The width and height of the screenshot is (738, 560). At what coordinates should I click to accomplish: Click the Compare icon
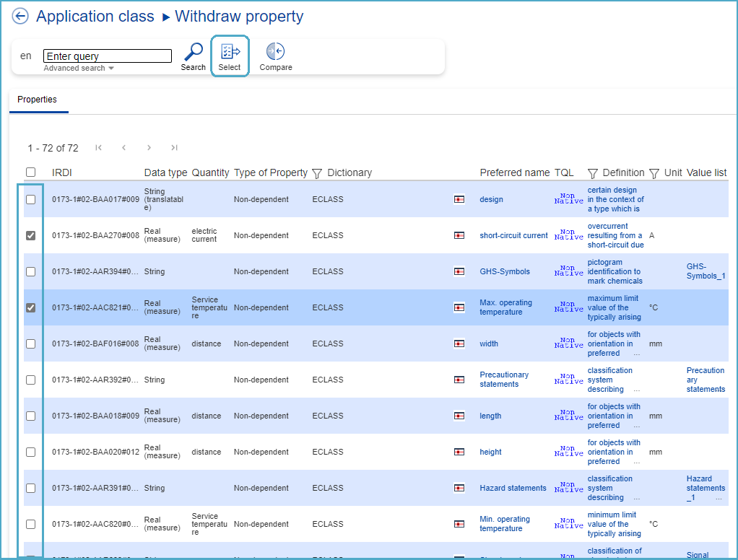(275, 52)
